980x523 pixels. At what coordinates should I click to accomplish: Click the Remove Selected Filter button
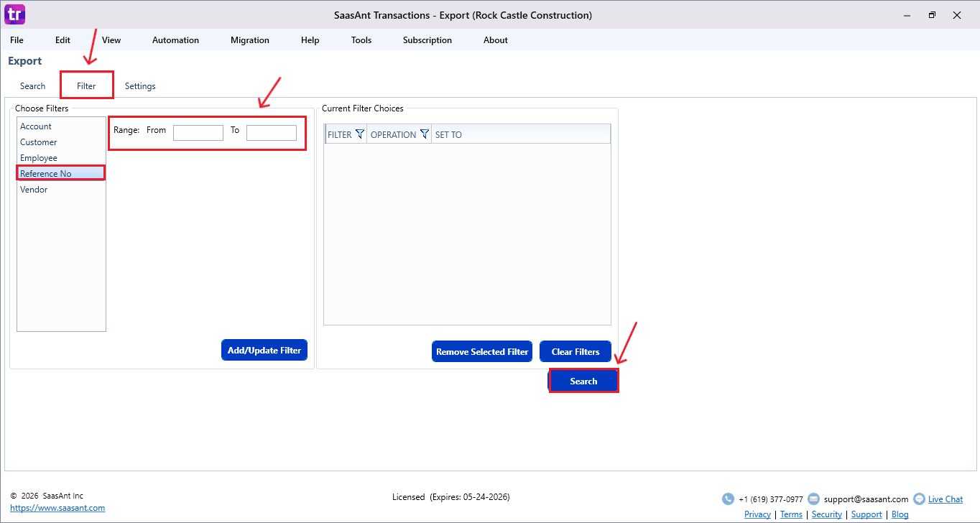click(x=482, y=351)
